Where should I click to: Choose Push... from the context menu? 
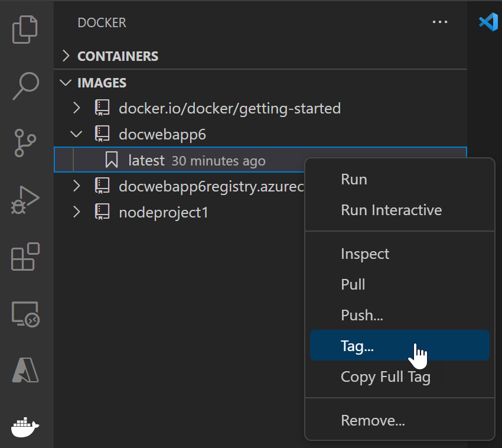coord(400,315)
